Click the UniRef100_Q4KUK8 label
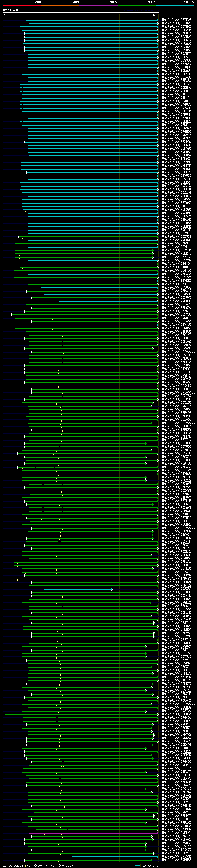The image size is (197, 868). click(176, 267)
